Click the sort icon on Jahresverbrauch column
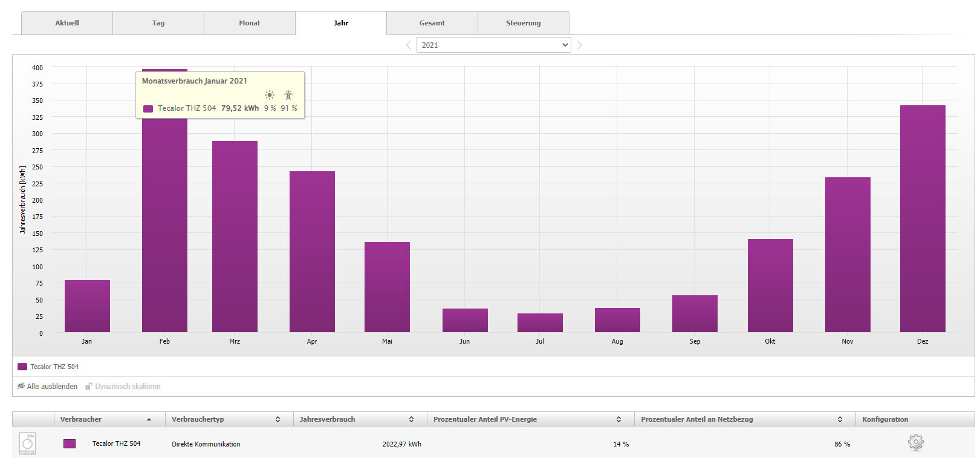The height and width of the screenshot is (458, 980). tap(411, 419)
